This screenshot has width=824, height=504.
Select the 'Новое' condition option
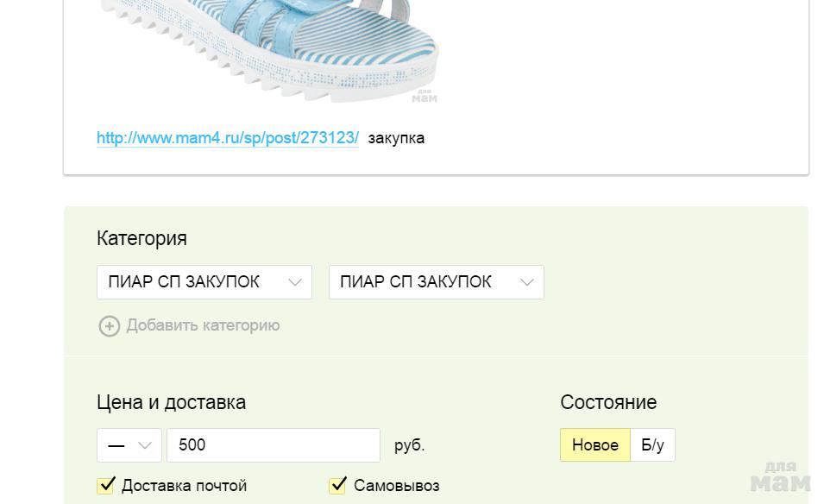tap(595, 445)
